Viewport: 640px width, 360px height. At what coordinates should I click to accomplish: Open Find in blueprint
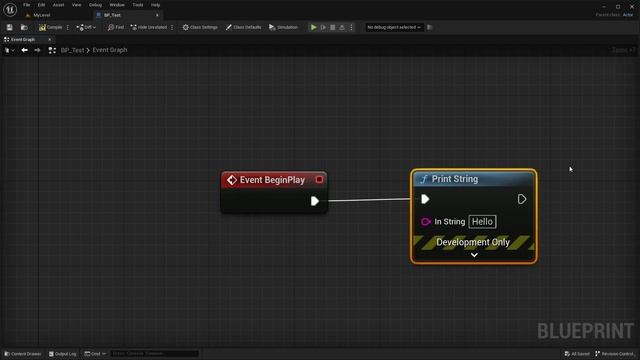pos(116,27)
